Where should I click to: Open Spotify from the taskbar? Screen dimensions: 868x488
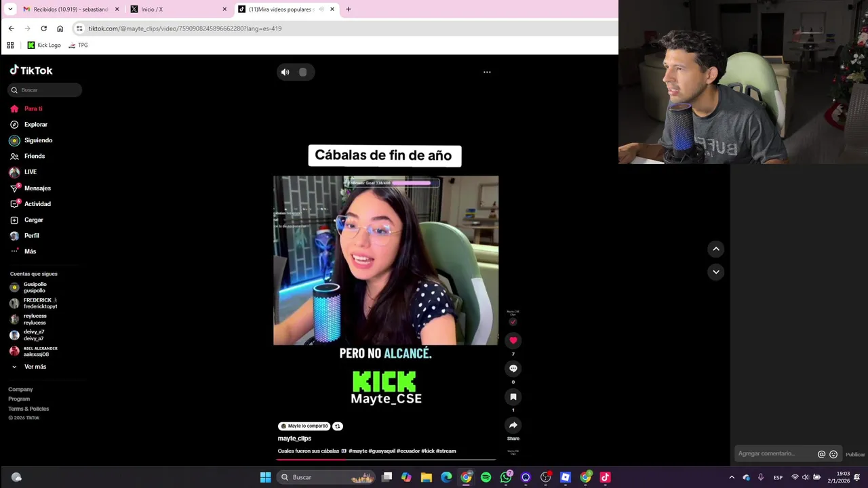[486, 477]
